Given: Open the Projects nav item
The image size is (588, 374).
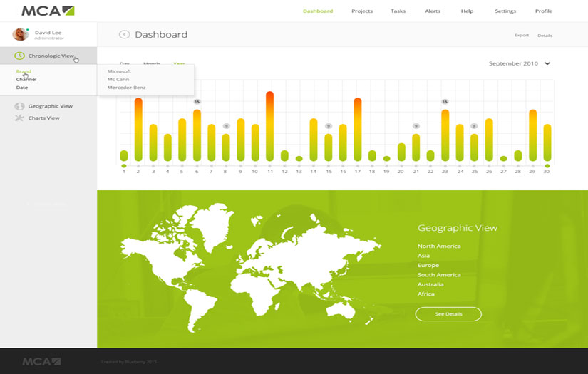Looking at the screenshot, I should pos(362,11).
